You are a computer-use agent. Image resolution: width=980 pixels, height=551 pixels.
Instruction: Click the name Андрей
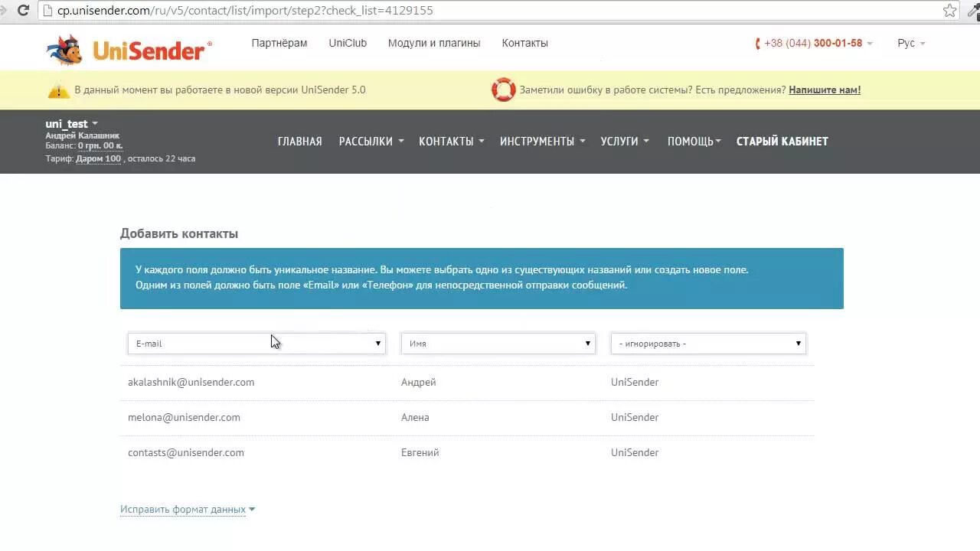(419, 383)
